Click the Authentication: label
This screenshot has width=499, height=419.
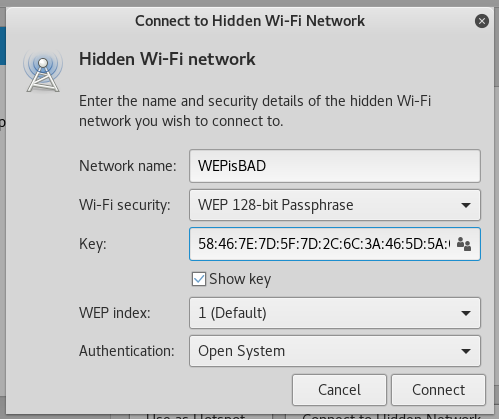click(127, 351)
